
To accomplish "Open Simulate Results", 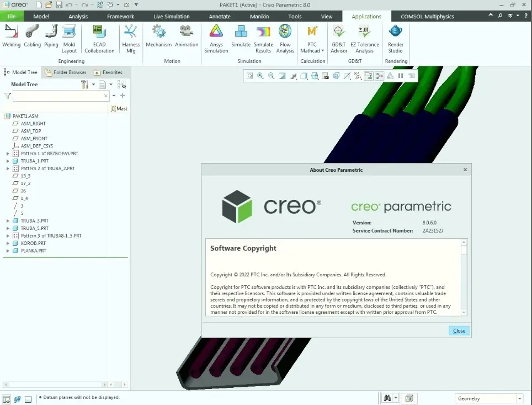I will [x=263, y=39].
